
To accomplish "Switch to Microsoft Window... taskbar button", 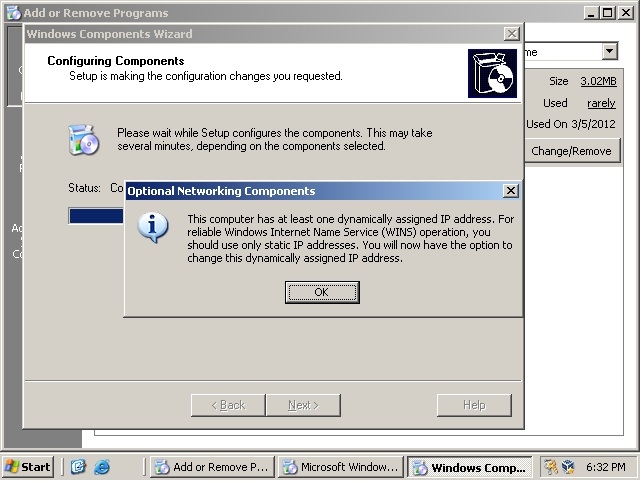I will pos(340,467).
